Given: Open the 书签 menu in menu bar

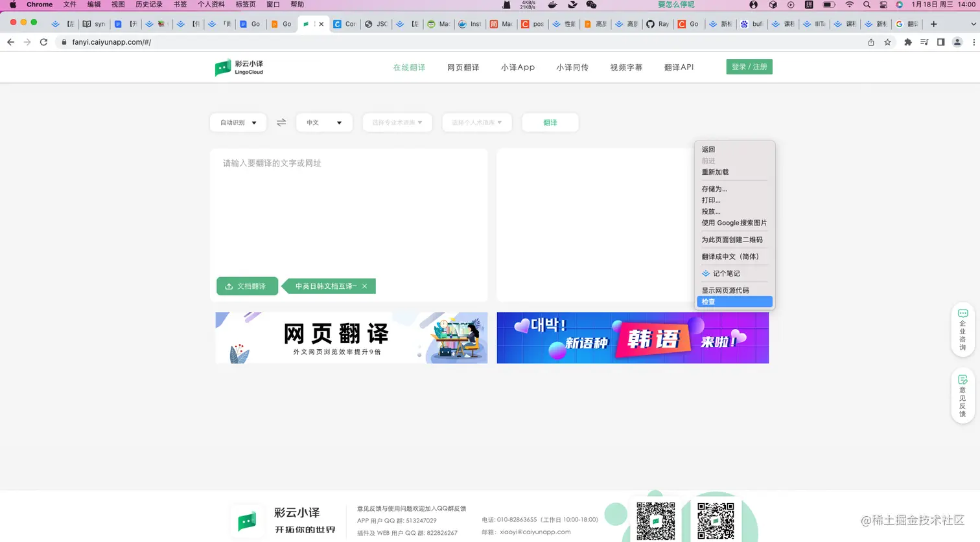Looking at the screenshot, I should (x=180, y=5).
